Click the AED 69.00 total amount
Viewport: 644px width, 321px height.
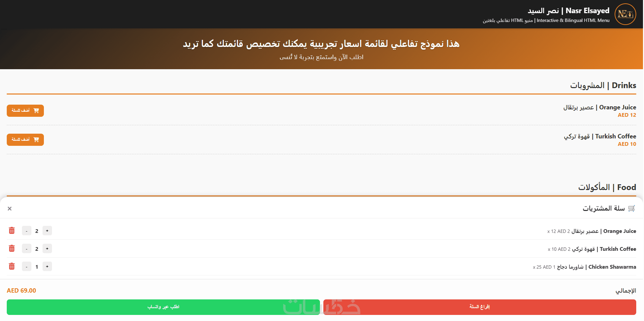pyautogui.click(x=21, y=291)
